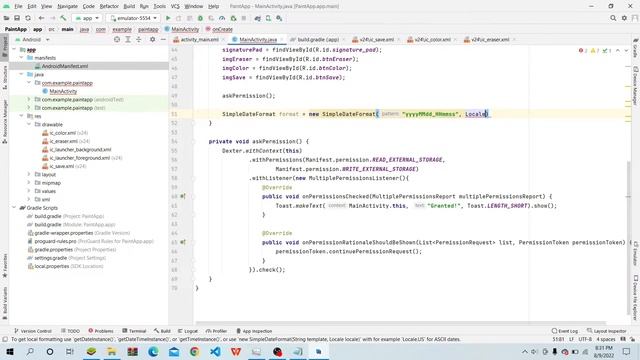Open the VCS menu
The image size is (640, 360).
pyautogui.click(x=175, y=7)
